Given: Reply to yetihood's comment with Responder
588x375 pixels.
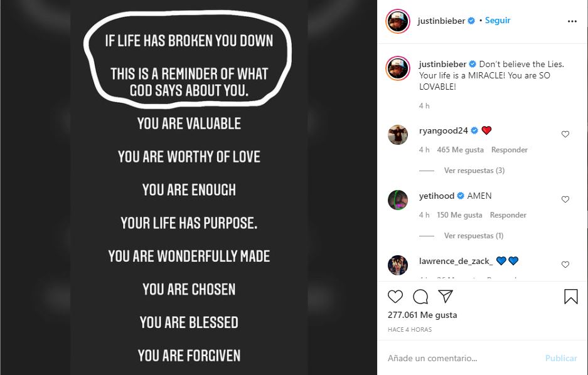Looking at the screenshot, I should [508, 215].
